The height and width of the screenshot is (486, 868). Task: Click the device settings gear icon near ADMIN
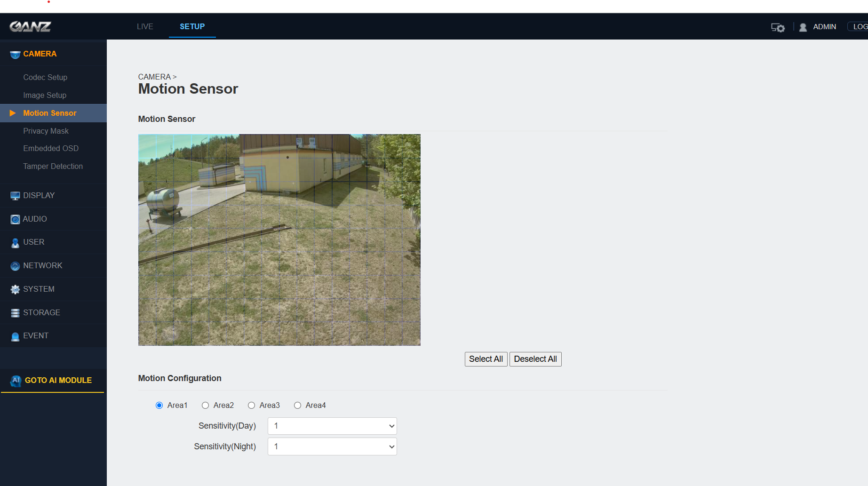click(x=777, y=27)
